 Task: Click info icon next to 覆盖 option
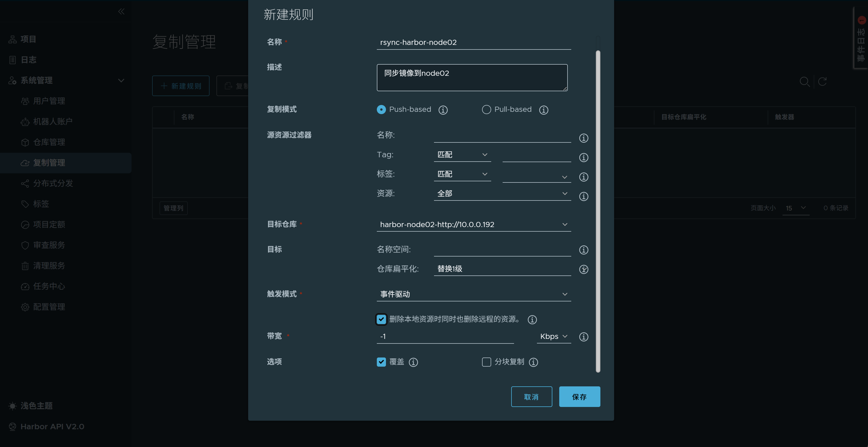point(413,362)
